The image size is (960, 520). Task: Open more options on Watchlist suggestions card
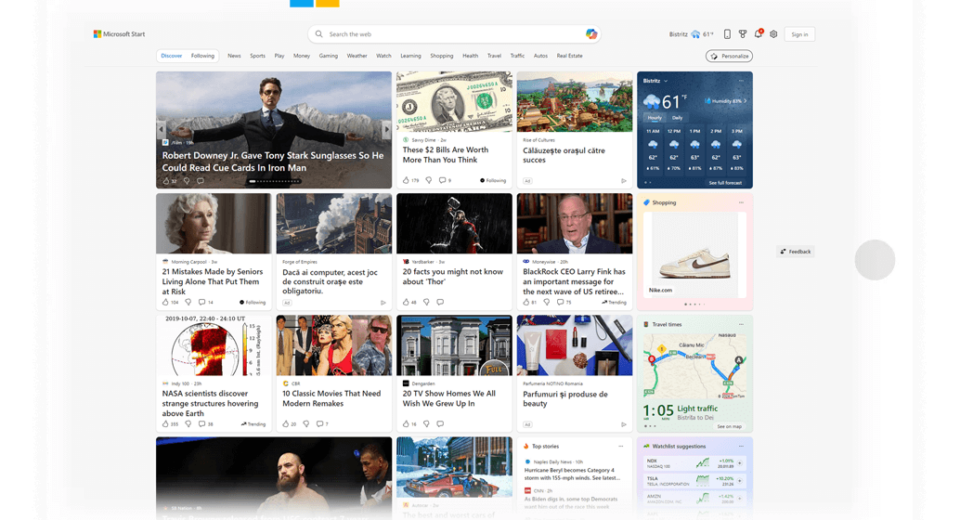click(741, 446)
